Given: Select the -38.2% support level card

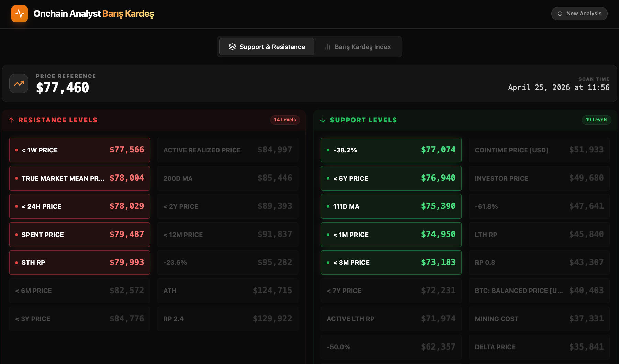Looking at the screenshot, I should tap(391, 150).
